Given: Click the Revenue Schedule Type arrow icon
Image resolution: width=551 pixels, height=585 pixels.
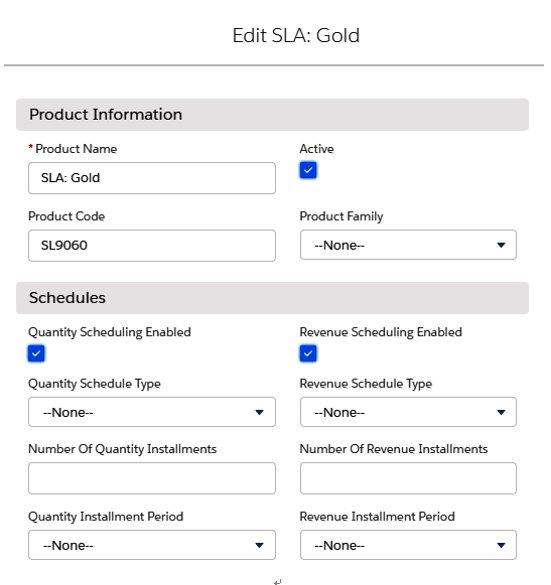Looking at the screenshot, I should pos(501,412).
